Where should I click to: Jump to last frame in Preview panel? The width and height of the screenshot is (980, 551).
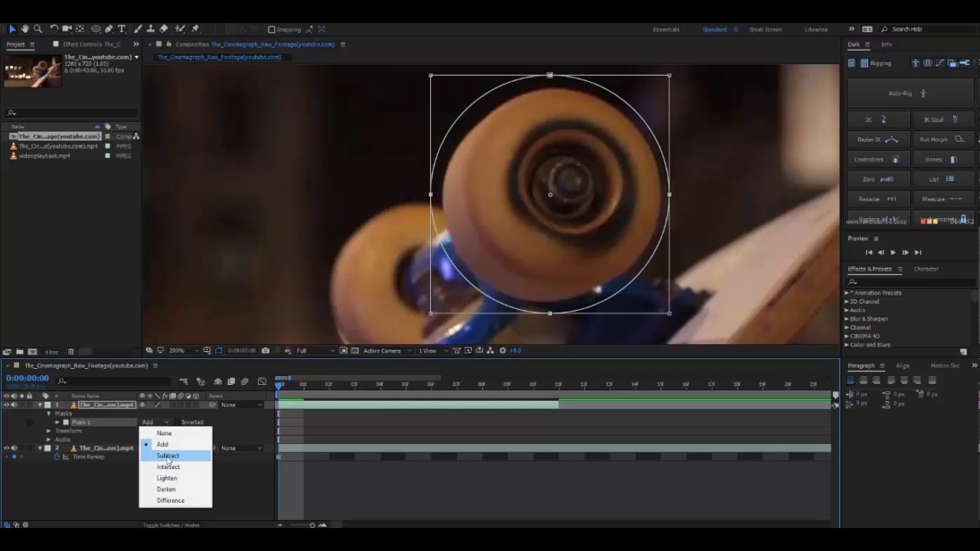pyautogui.click(x=917, y=253)
